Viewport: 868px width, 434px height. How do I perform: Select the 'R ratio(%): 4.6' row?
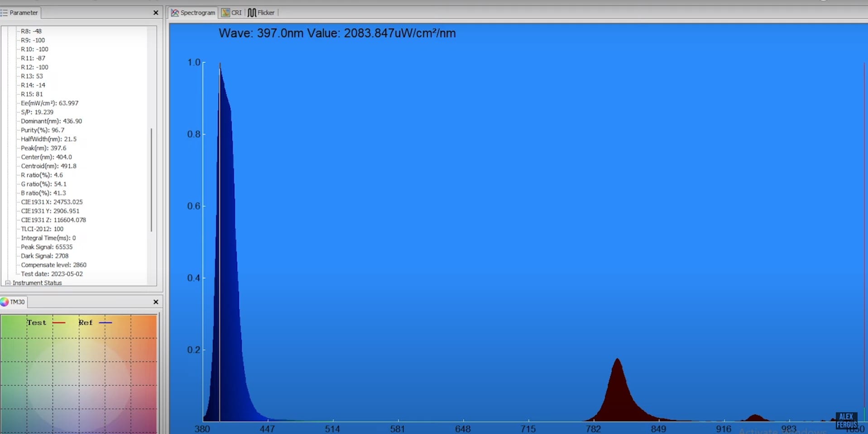click(42, 175)
